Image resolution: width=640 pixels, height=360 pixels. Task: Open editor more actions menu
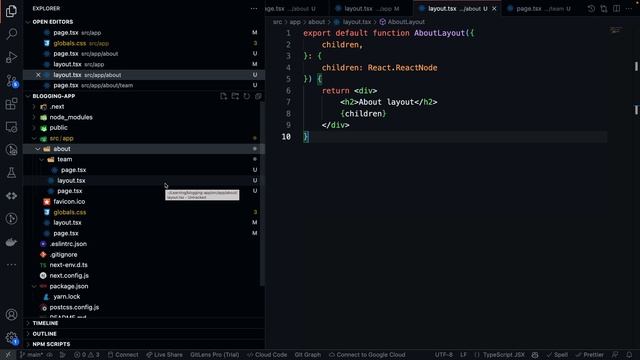click(629, 9)
